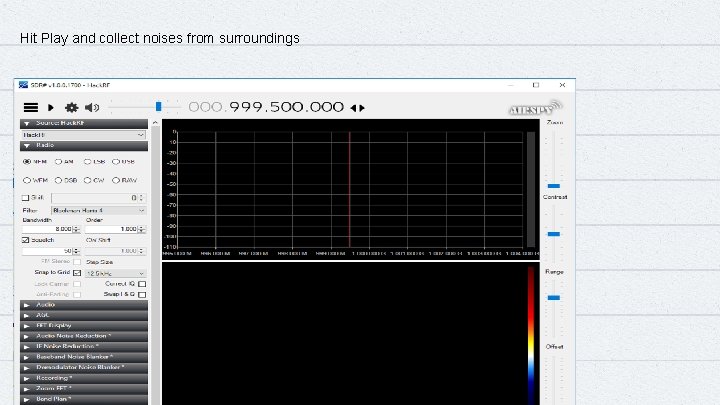Screen dimensions: 720x405
Task: Enable the Shift checkbox
Action: point(25,198)
